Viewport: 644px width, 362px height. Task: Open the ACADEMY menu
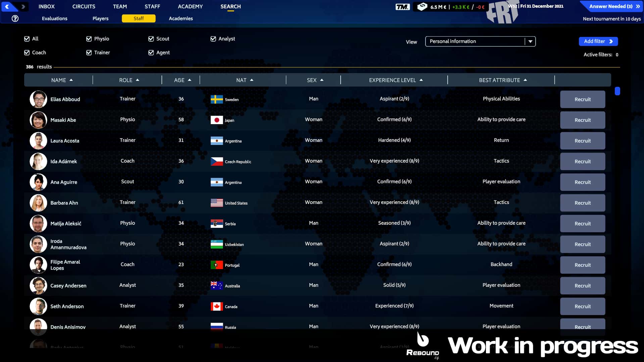point(190,6)
